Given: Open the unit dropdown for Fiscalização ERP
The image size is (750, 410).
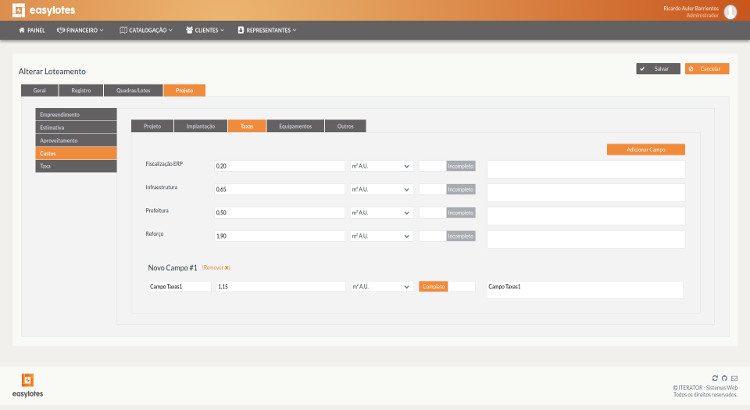Looking at the screenshot, I should tap(381, 166).
